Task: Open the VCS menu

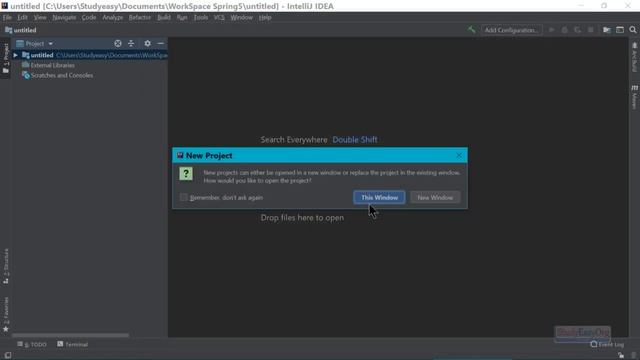Action: 219,18
